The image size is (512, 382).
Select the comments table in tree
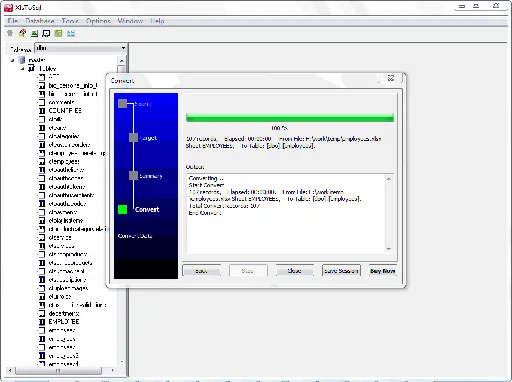61,102
